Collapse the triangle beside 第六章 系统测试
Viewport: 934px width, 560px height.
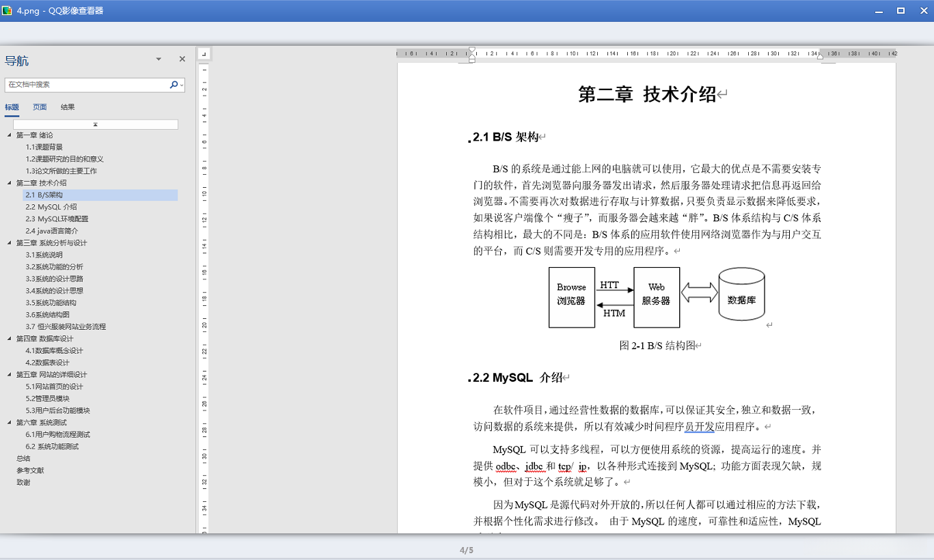pyautogui.click(x=10, y=423)
